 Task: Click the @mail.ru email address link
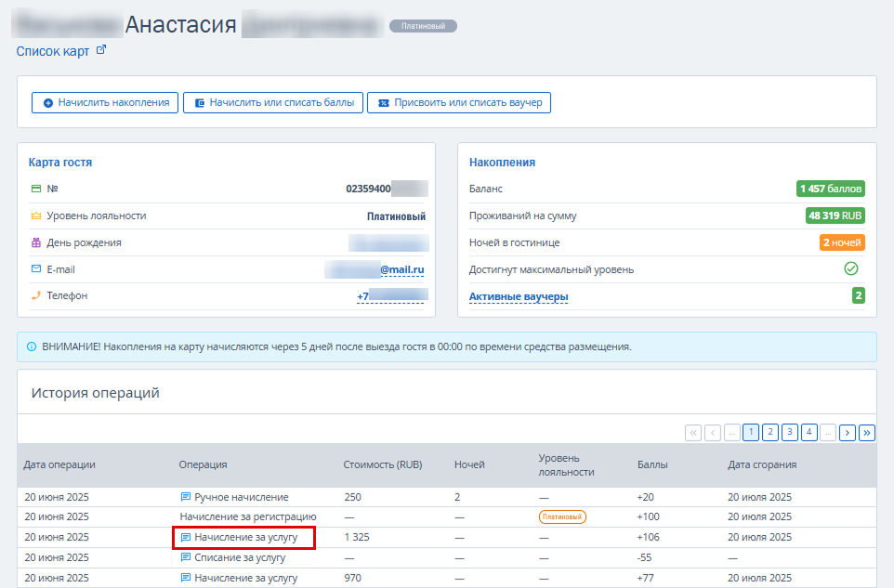tap(402, 269)
